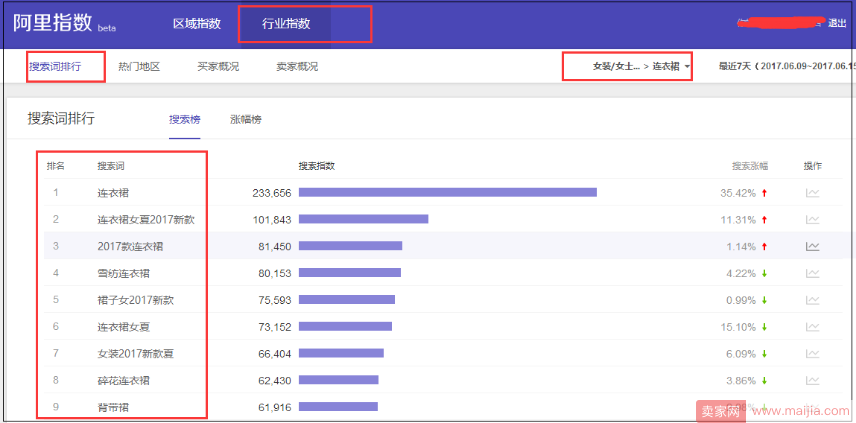This screenshot has width=856, height=423.
Task: Open trend chart icon for 连衣裙女夏 row
Action: [812, 327]
